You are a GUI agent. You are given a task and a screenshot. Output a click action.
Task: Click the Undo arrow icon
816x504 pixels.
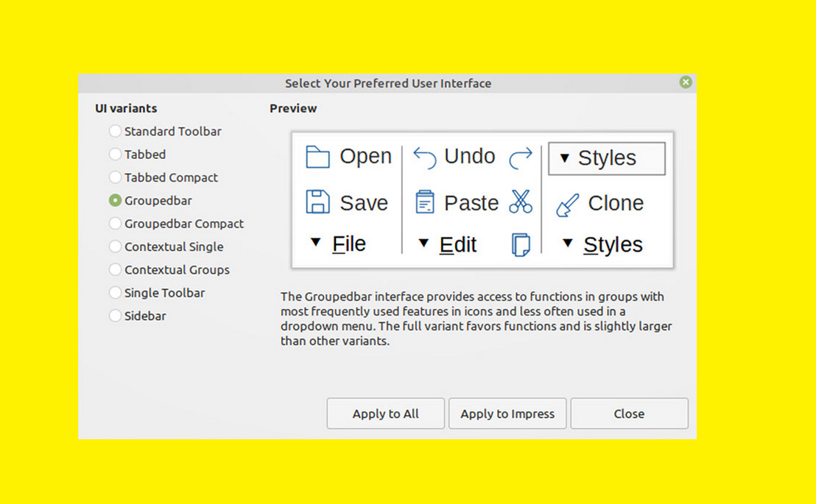coord(425,157)
